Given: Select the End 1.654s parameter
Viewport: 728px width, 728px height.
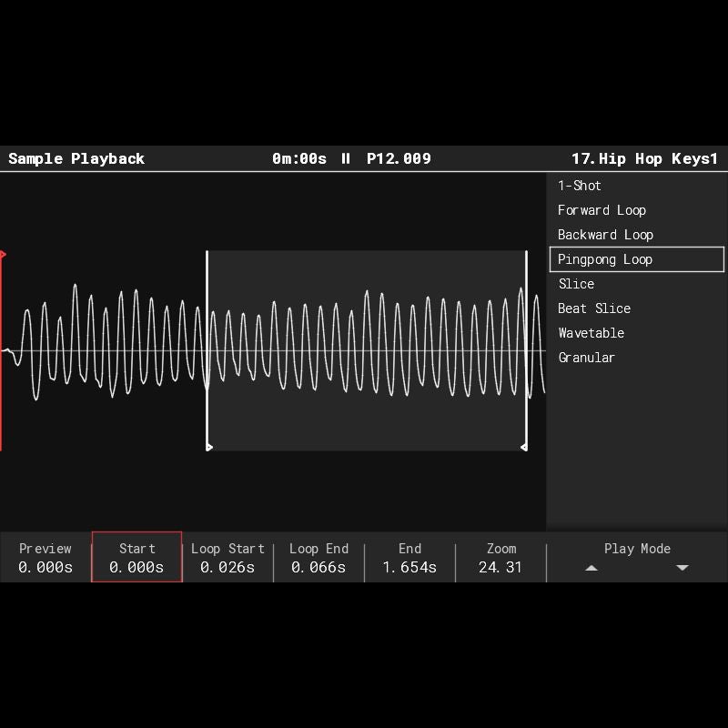Looking at the screenshot, I should pyautogui.click(x=409, y=557).
